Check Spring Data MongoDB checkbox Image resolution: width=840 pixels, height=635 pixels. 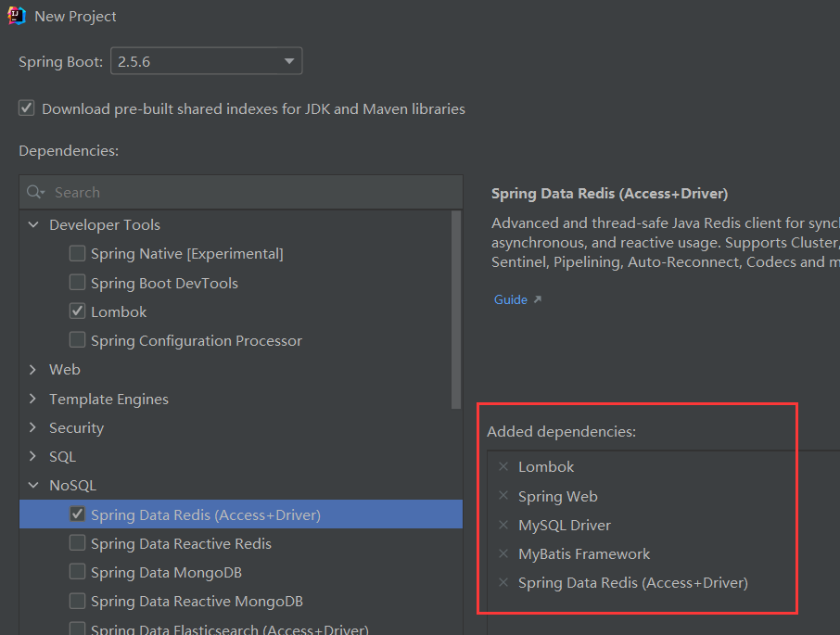pos(77,572)
